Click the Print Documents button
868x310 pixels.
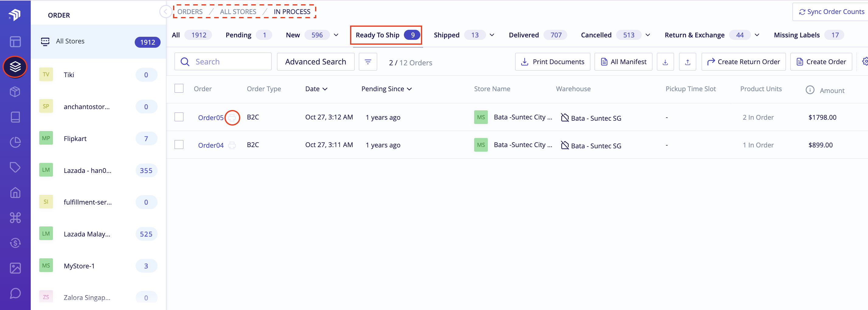[x=552, y=62]
